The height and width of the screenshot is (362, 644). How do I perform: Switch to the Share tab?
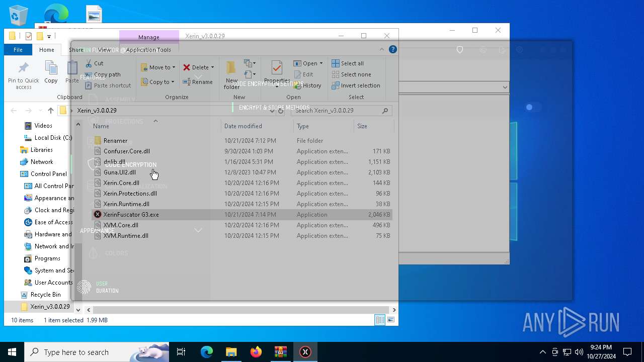76,50
